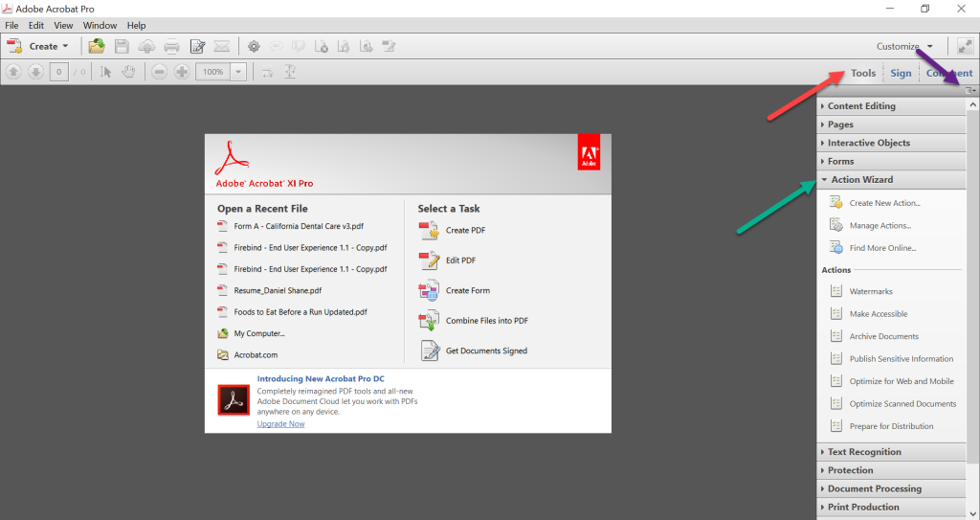
Task: Choose the Select tool cursor icon
Action: click(x=105, y=72)
